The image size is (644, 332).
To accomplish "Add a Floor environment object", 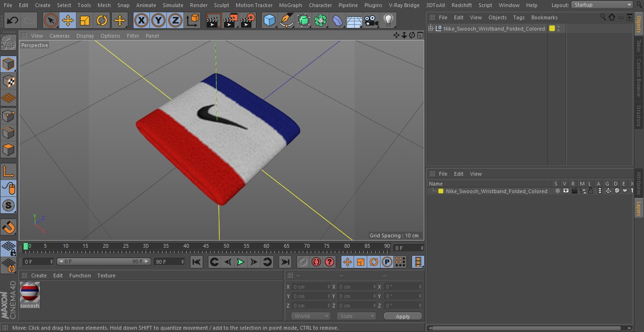I will [x=355, y=21].
